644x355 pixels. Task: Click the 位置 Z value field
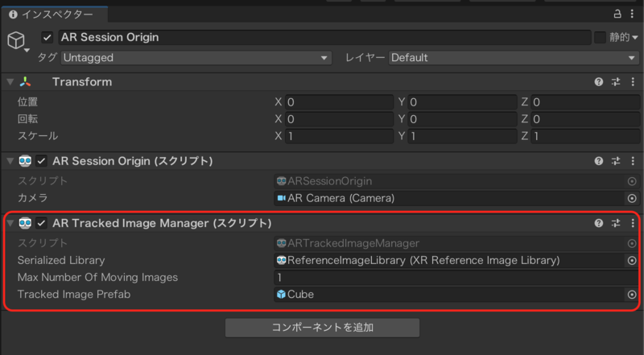tap(585, 102)
